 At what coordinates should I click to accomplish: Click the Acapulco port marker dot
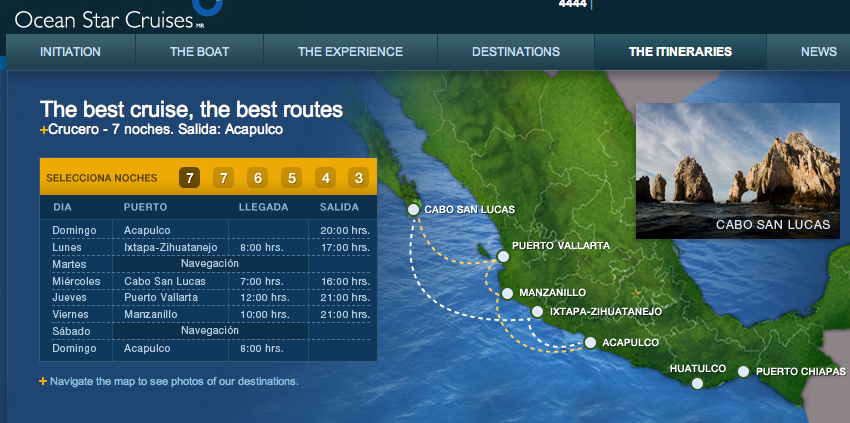pyautogui.click(x=590, y=343)
